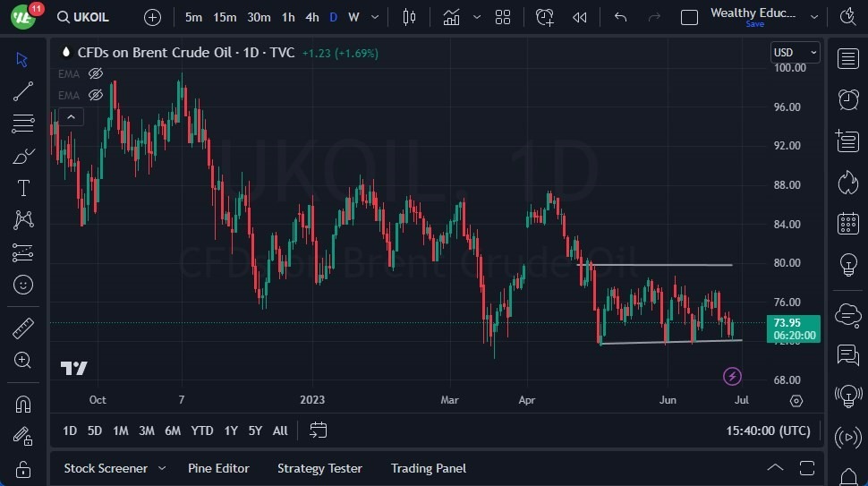Switch to the 5m timeframe
Viewport: 868px width, 486px height.
(x=193, y=17)
